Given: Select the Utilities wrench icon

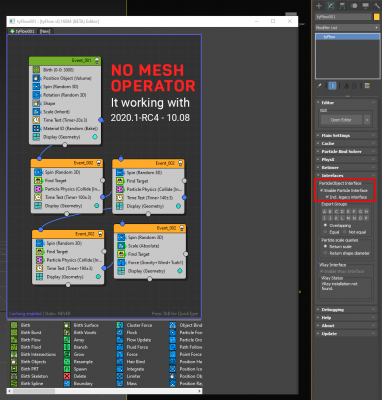Looking at the screenshot, I should coord(377,6).
